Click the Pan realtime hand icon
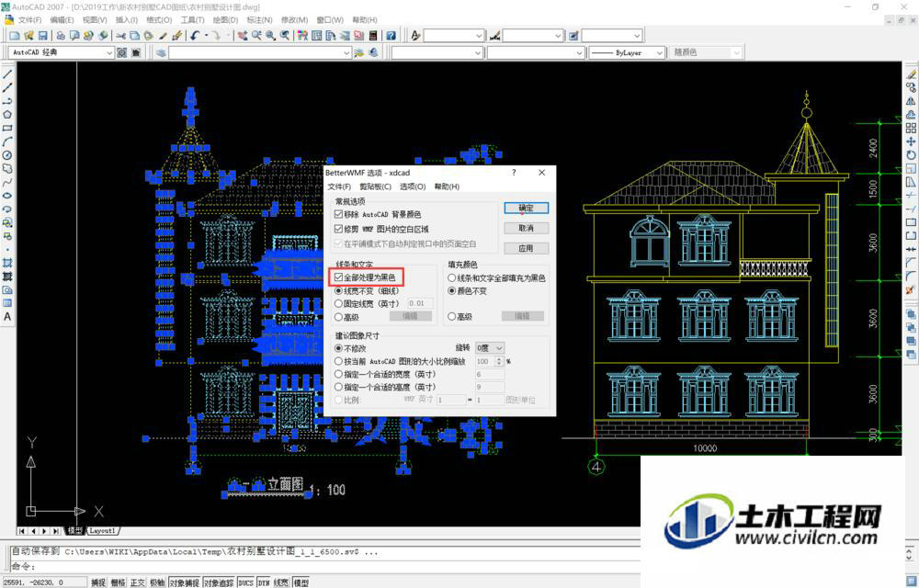 [x=242, y=36]
